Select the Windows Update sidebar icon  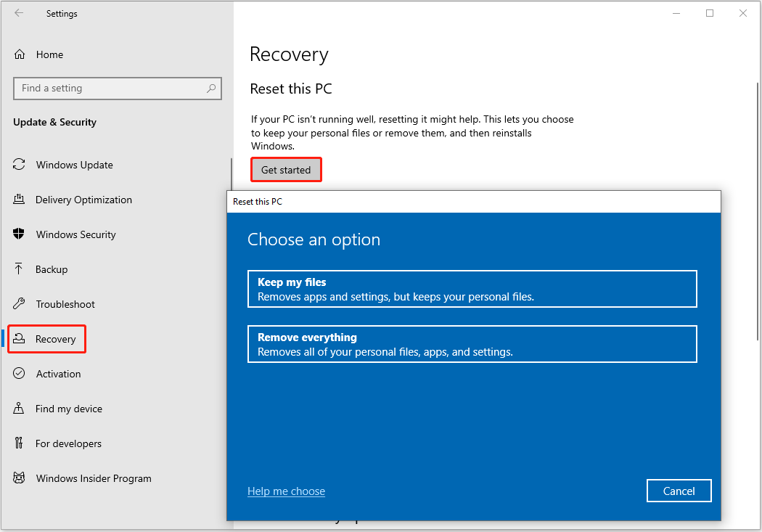tap(17, 165)
